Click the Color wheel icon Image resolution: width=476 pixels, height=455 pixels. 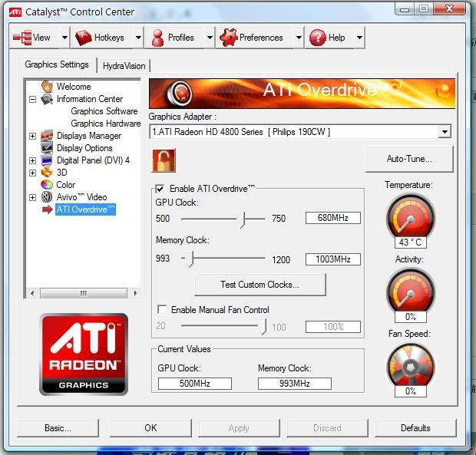[x=47, y=184]
